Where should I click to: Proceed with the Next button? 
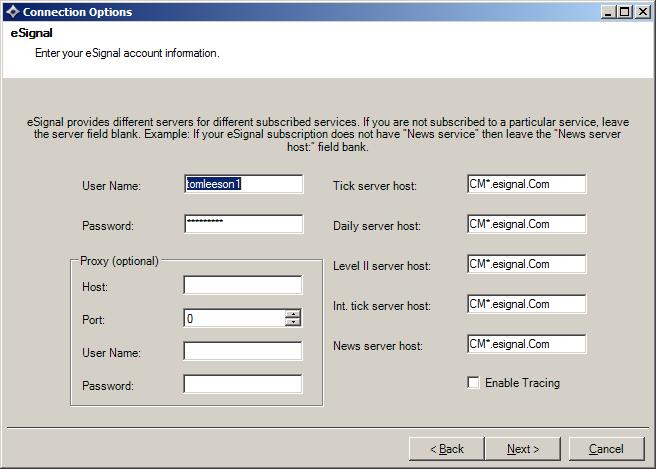coord(523,449)
